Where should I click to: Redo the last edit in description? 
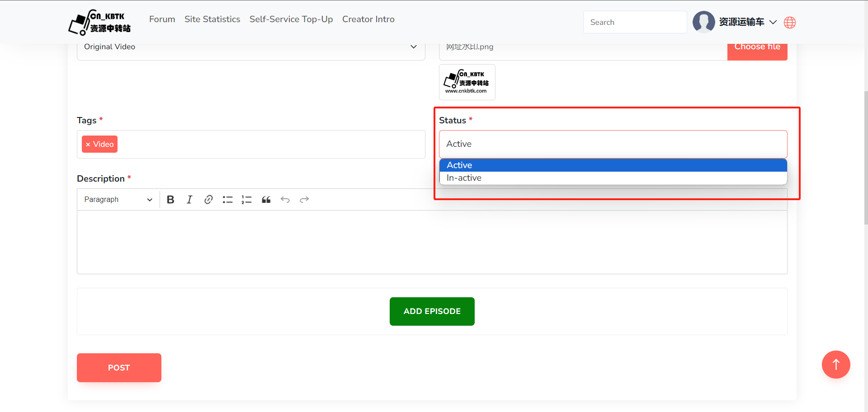click(304, 200)
